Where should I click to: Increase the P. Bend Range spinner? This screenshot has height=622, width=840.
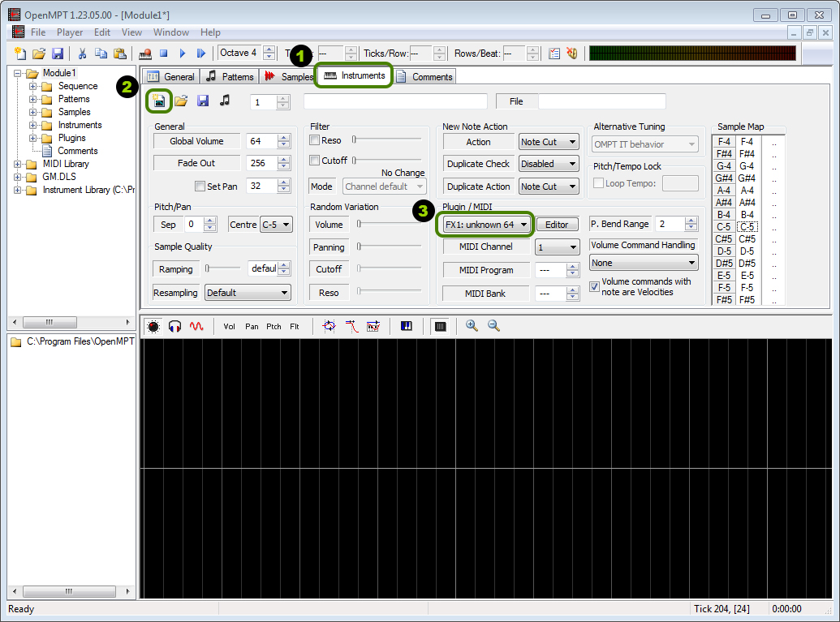[691, 220]
